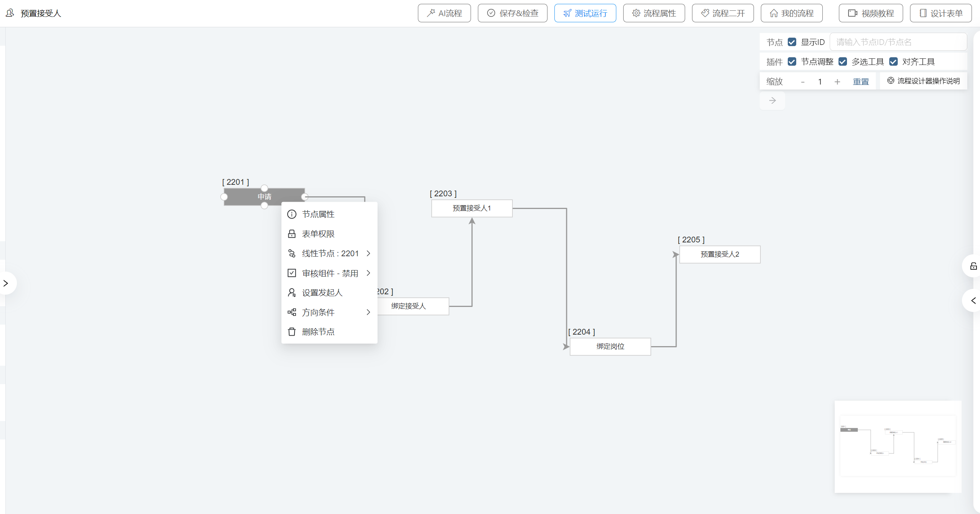
Task: Choose 设置发起人 in the context menu
Action: (x=329, y=292)
